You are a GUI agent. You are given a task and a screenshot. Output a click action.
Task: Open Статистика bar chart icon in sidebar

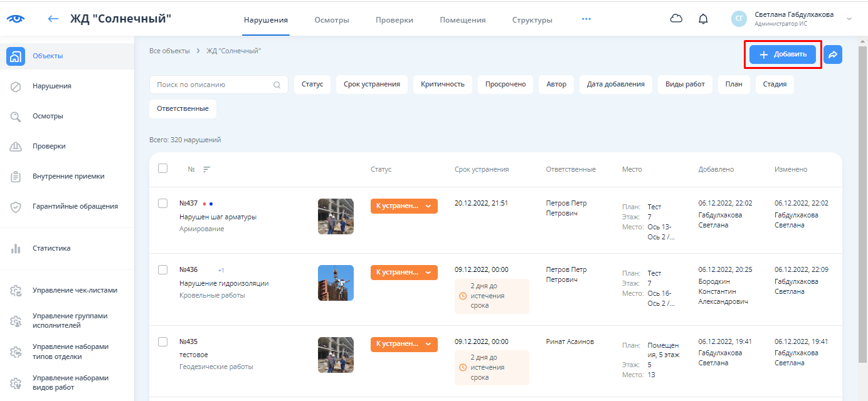tap(16, 249)
